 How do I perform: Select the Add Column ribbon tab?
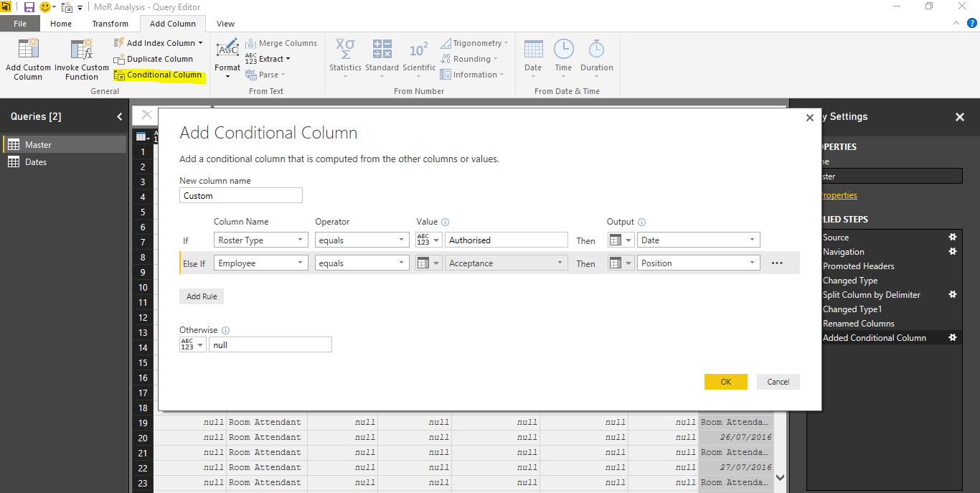(x=173, y=24)
